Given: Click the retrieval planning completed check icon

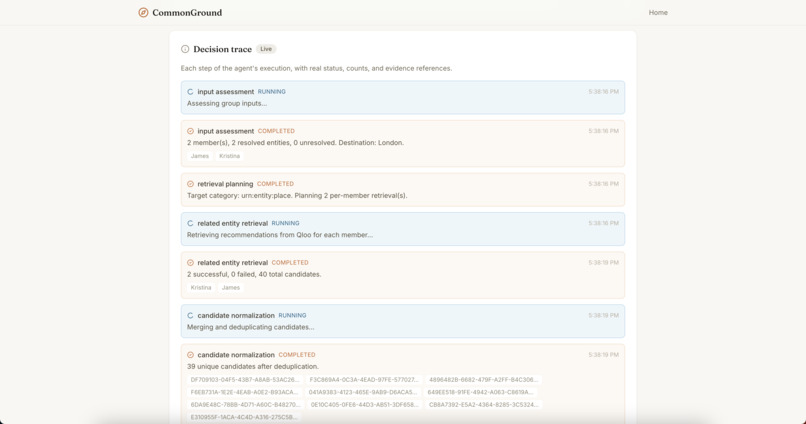Looking at the screenshot, I should [190, 184].
